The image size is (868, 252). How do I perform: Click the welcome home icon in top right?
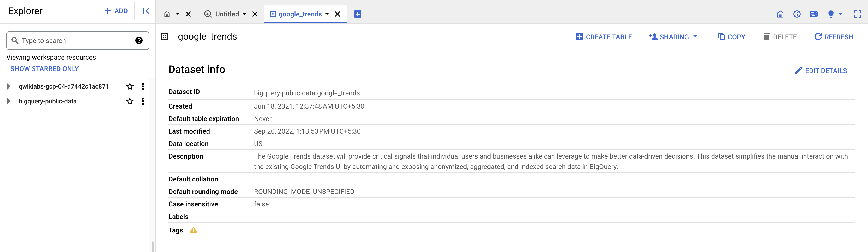[x=780, y=14]
